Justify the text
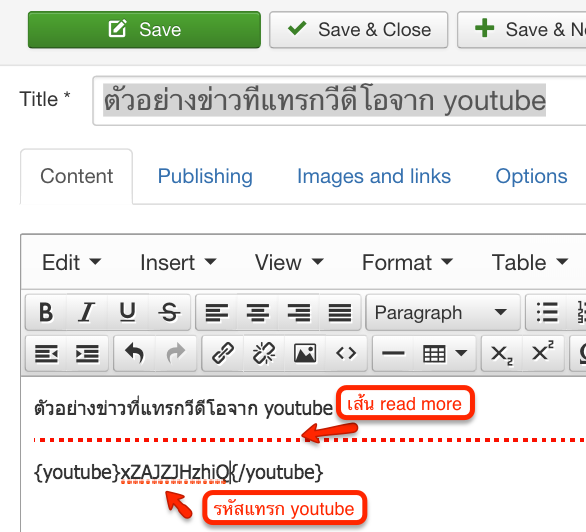Screen dimensions: 586x532 340,312
